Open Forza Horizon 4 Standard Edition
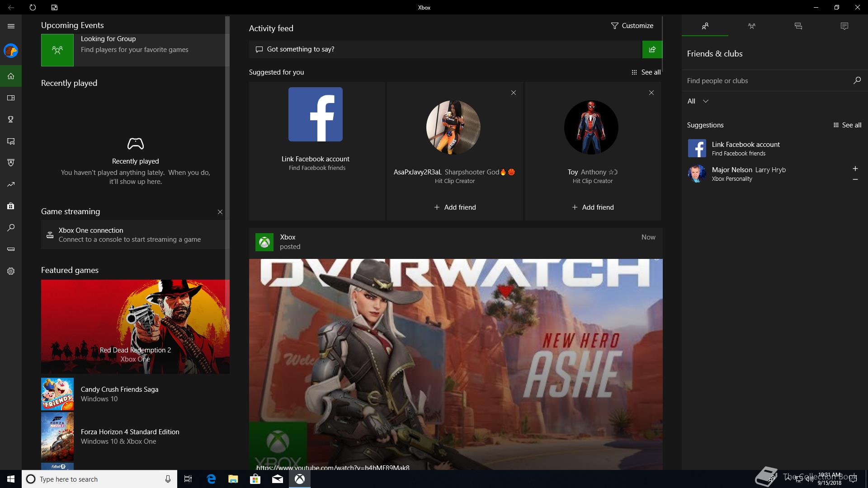 [x=134, y=436]
